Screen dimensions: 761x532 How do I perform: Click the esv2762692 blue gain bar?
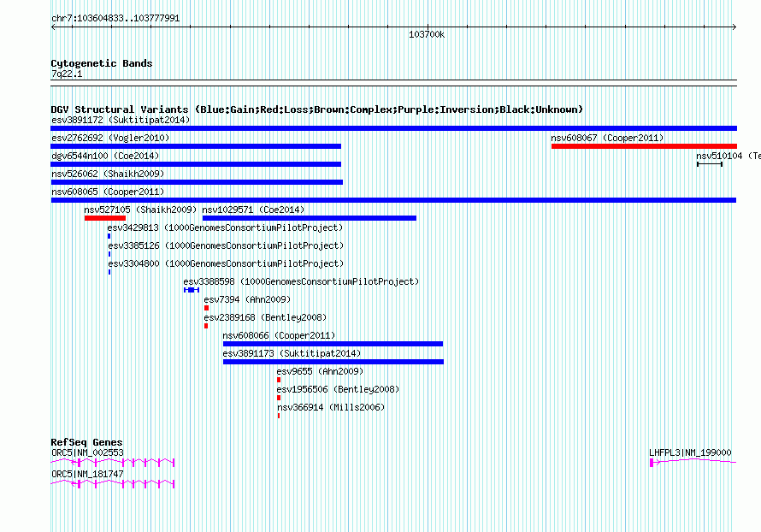[196, 146]
